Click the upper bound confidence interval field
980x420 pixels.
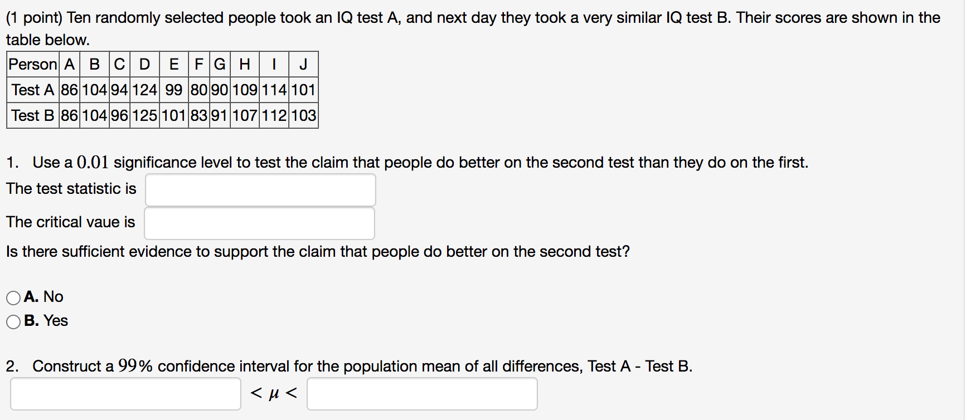(421, 394)
